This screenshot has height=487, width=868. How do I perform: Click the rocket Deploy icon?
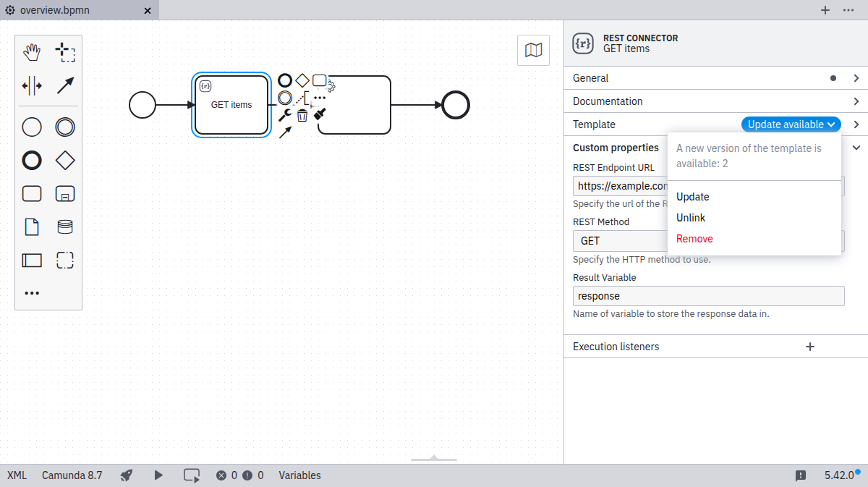127,475
